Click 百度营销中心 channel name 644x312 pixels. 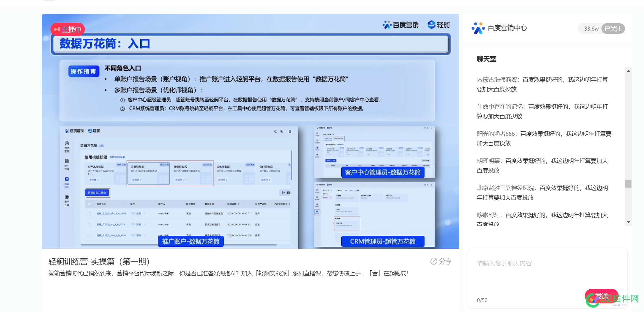(507, 28)
